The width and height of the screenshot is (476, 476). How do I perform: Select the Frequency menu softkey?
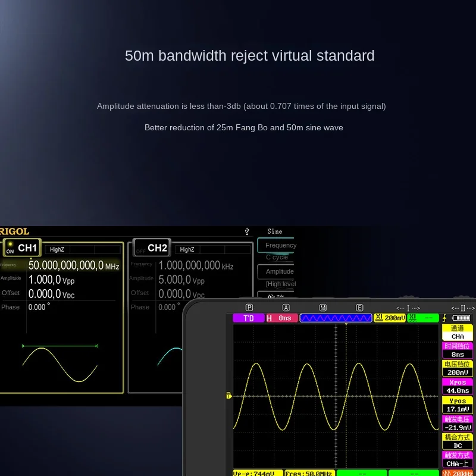(276, 245)
